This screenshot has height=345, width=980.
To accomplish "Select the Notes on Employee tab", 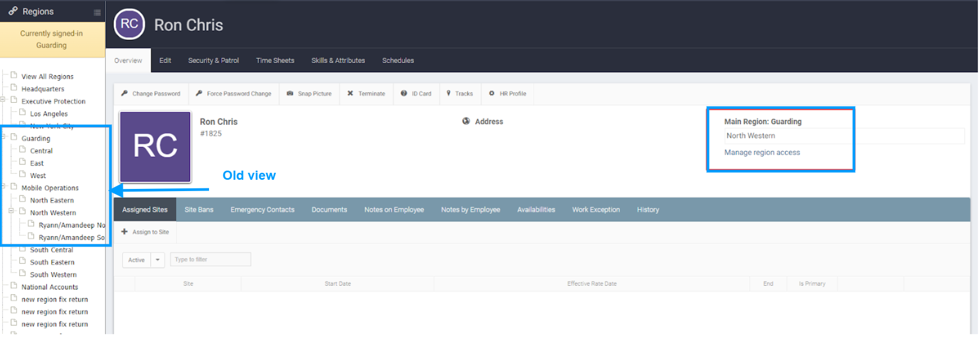I will pyautogui.click(x=394, y=209).
